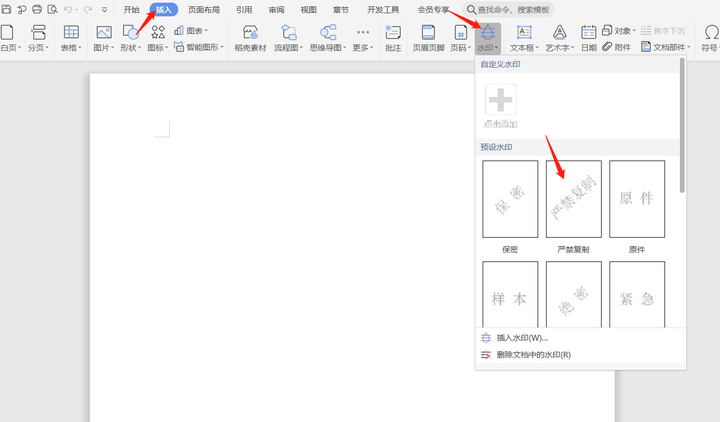Click the Undo arrow icon
720x422 pixels.
68,9
